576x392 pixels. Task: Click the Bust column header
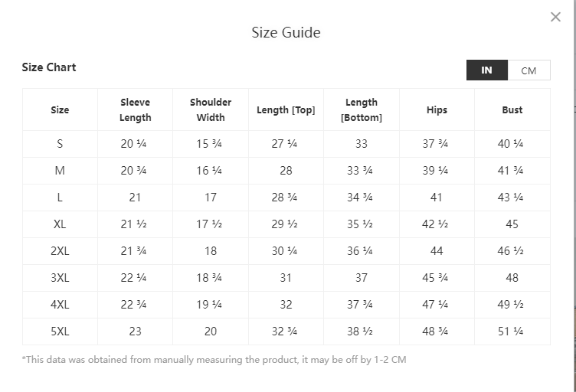click(512, 110)
